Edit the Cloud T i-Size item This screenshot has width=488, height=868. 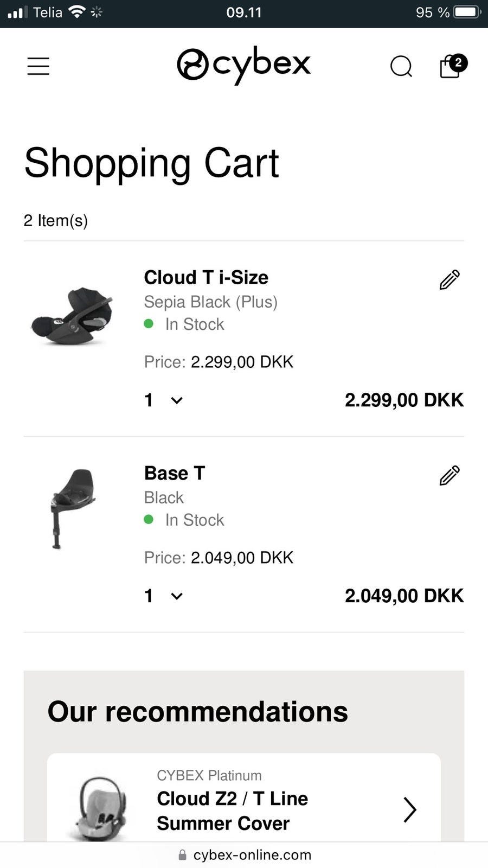[x=450, y=280]
